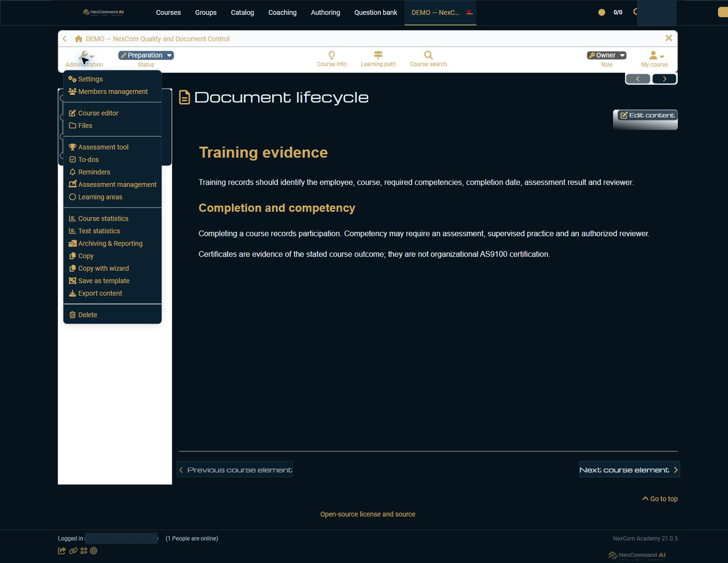Click the Course info lightbulb icon
Viewport: 728px width, 563px height.
[331, 55]
